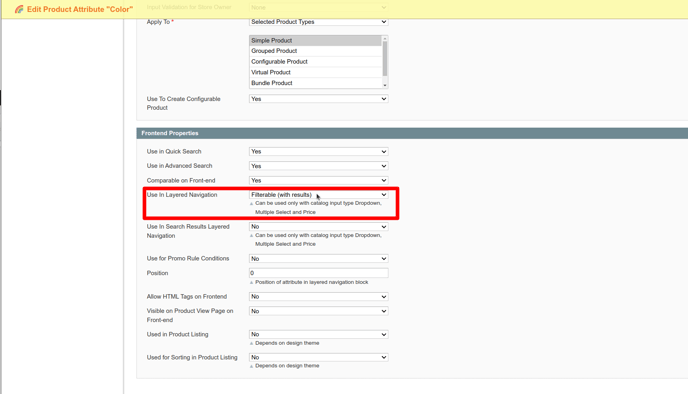Click the product list scroll down arrow
Image resolution: width=688 pixels, height=394 pixels.
tap(385, 85)
